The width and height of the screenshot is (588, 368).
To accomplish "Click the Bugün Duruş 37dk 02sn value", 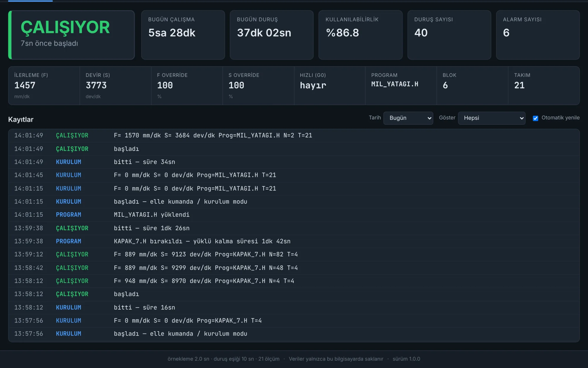I will 264,33.
